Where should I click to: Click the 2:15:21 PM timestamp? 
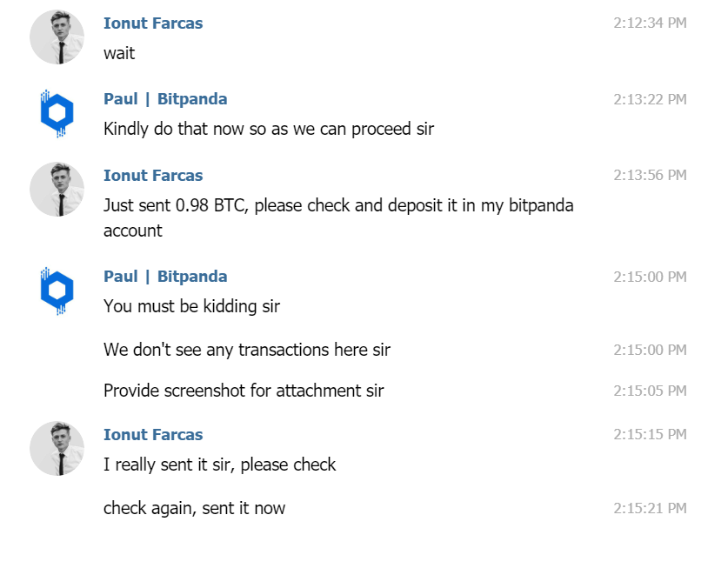pyautogui.click(x=650, y=508)
